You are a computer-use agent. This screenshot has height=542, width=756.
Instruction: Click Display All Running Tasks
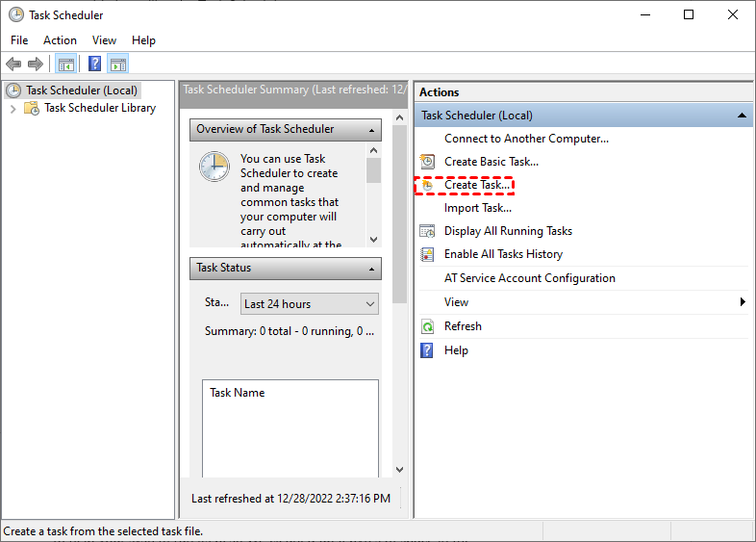(x=508, y=231)
